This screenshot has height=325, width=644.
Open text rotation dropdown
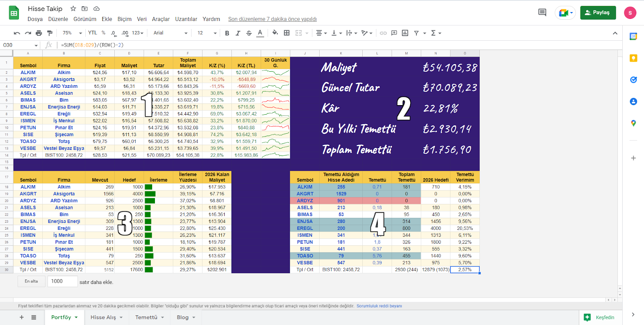click(x=367, y=33)
